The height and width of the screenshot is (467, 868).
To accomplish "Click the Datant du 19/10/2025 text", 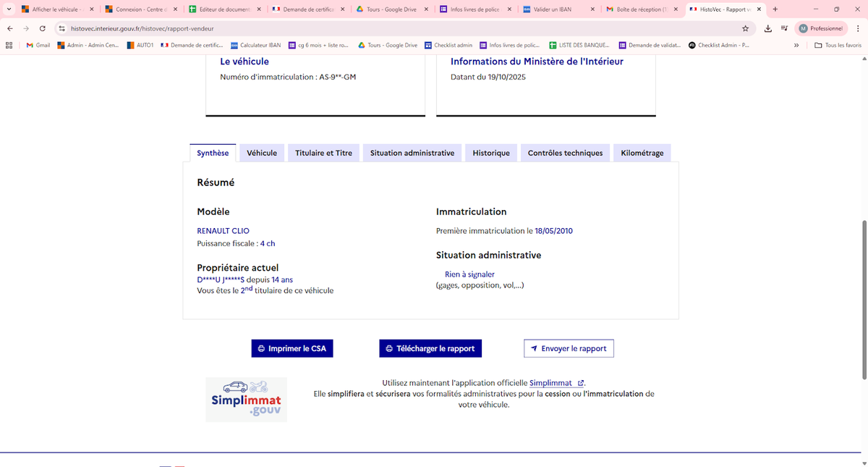I will click(x=488, y=76).
